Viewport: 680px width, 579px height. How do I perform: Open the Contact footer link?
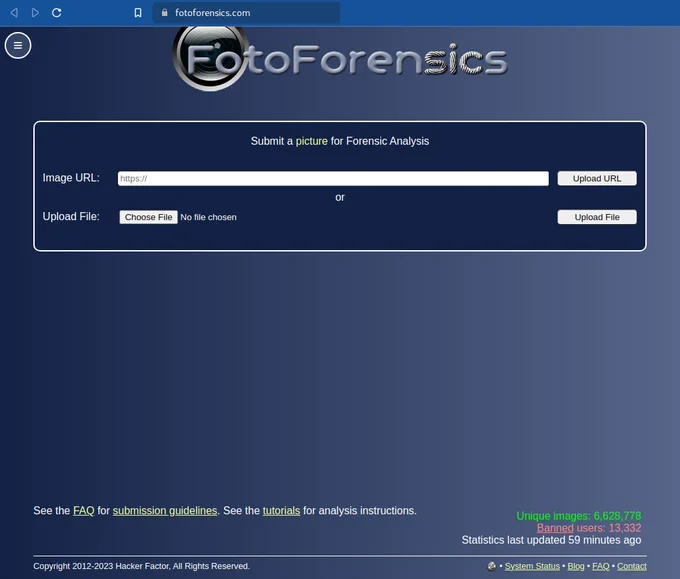(x=631, y=566)
